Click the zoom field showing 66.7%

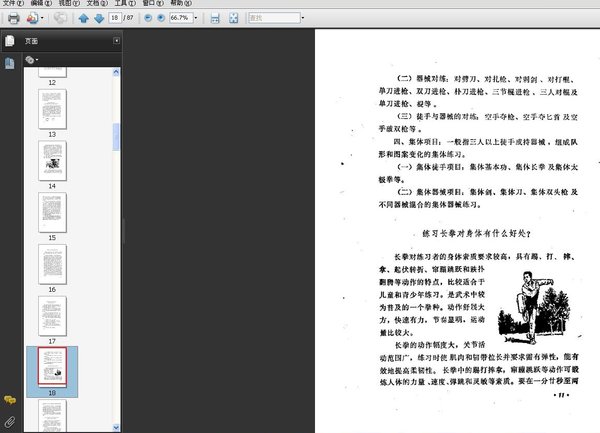181,18
